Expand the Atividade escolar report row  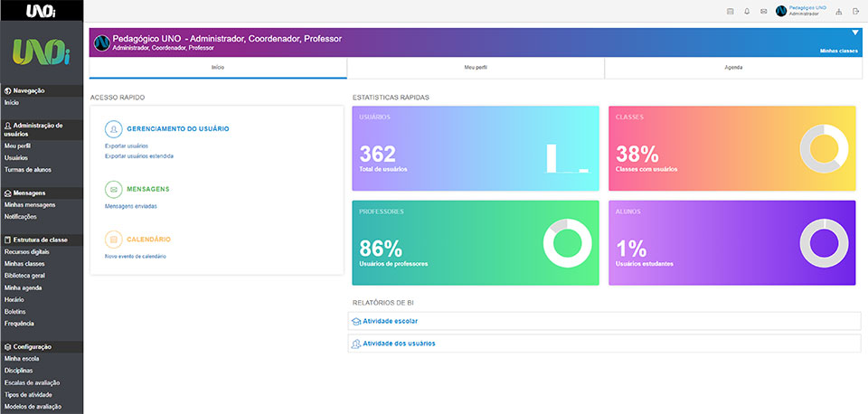[605, 321]
